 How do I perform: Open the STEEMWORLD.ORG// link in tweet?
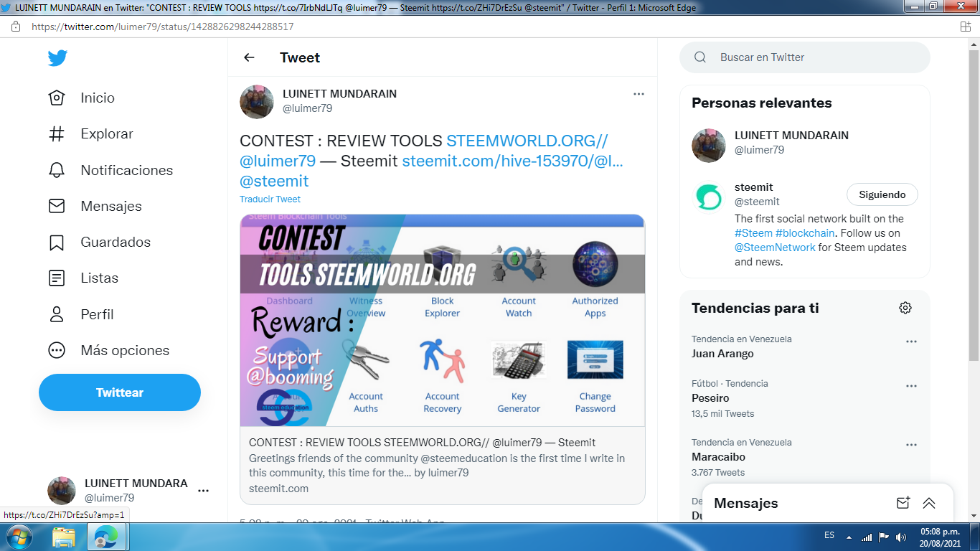coord(527,141)
